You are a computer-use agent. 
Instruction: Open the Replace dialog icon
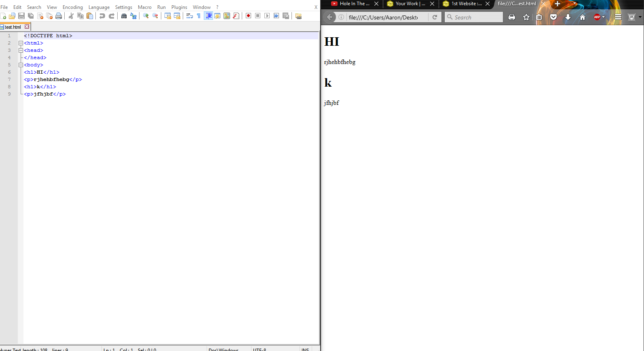pos(133,16)
